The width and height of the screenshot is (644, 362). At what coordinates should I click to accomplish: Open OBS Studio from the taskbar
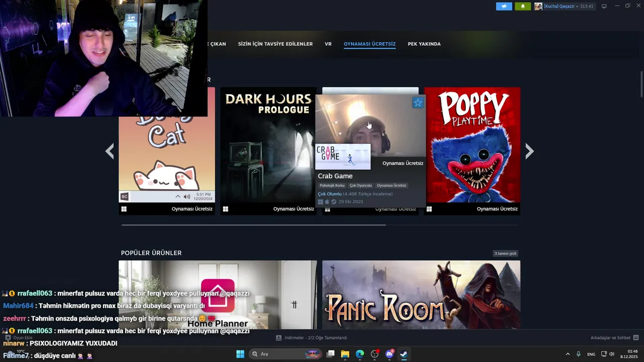pyautogui.click(x=374, y=354)
